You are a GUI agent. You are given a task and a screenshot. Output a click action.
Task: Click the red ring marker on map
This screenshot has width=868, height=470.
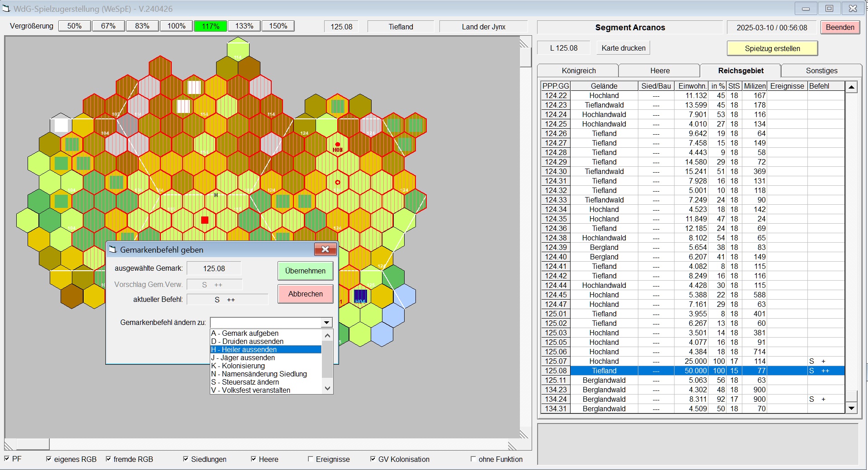tap(337, 183)
